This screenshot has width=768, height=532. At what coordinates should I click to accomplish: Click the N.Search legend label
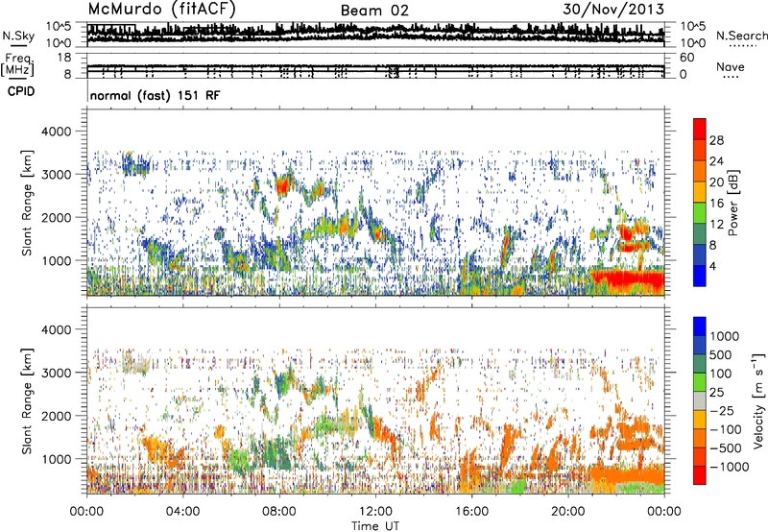[741, 36]
